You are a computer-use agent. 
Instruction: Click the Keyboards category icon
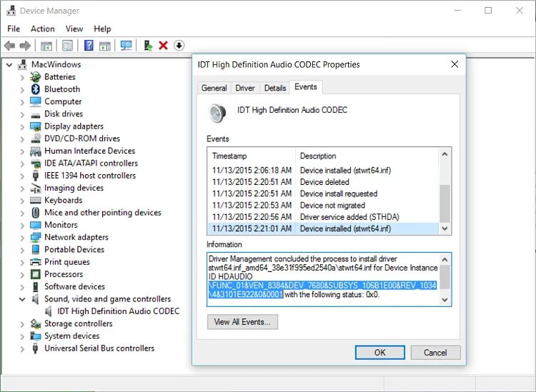coord(36,201)
